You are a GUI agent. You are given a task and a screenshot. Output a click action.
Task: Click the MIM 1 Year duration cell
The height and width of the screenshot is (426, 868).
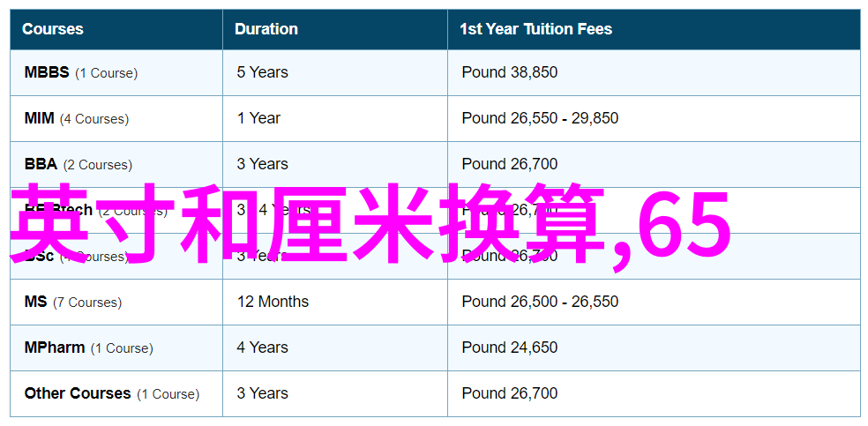(x=258, y=118)
